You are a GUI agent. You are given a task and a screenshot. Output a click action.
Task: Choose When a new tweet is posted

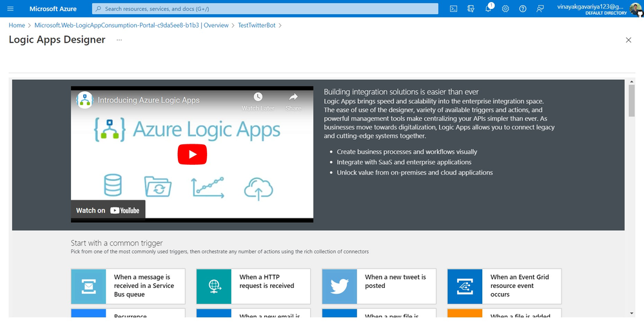pos(379,286)
